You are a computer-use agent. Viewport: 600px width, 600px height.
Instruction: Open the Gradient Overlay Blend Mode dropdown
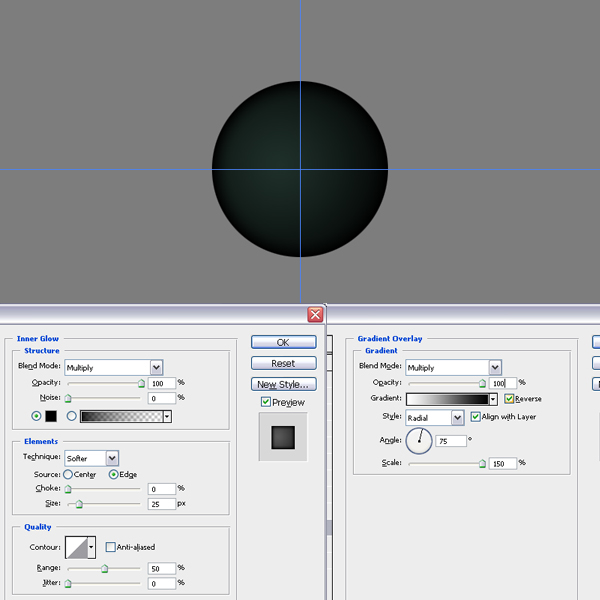tap(453, 367)
